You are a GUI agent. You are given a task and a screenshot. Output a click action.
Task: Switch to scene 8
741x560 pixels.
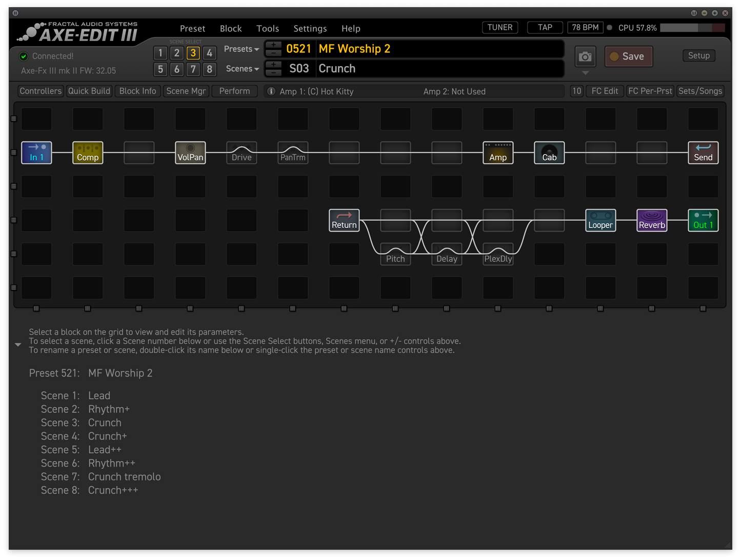[209, 69]
